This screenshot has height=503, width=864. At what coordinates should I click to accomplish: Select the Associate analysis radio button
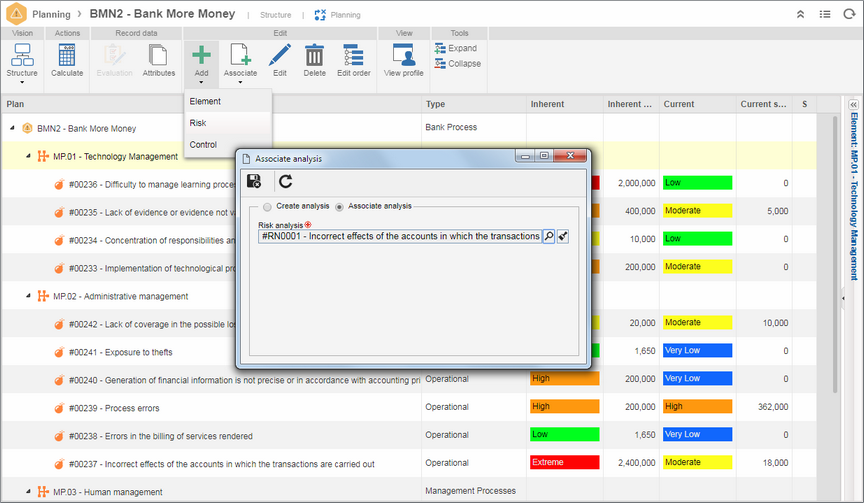tap(339, 207)
